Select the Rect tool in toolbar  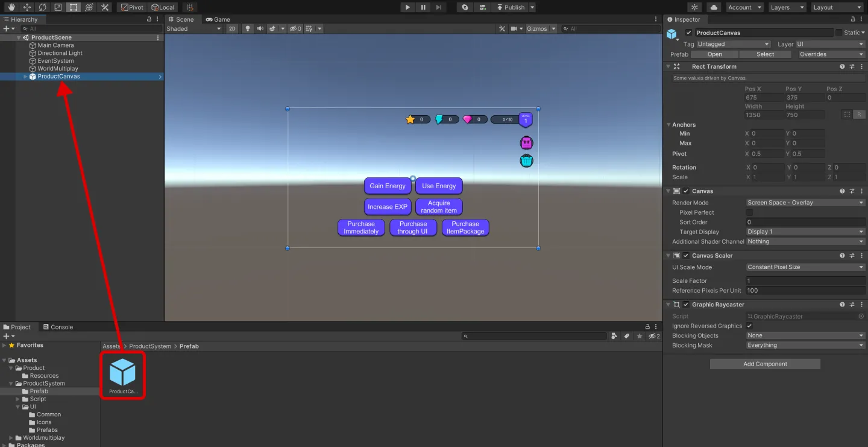click(74, 7)
